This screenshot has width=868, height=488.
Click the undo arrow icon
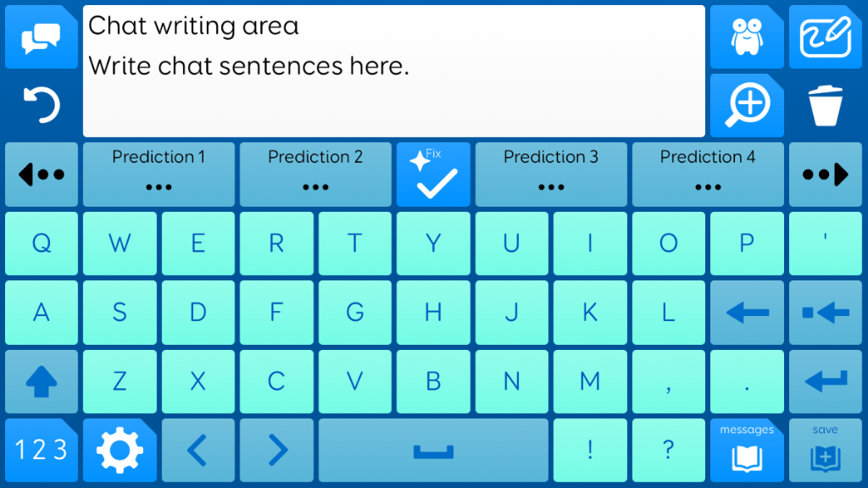click(x=41, y=105)
